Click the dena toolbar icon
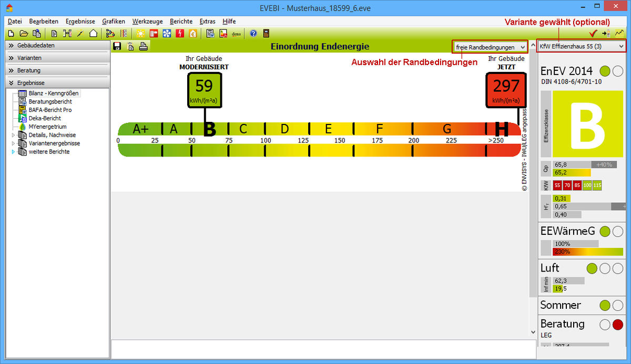The width and height of the screenshot is (631, 364). click(x=236, y=34)
